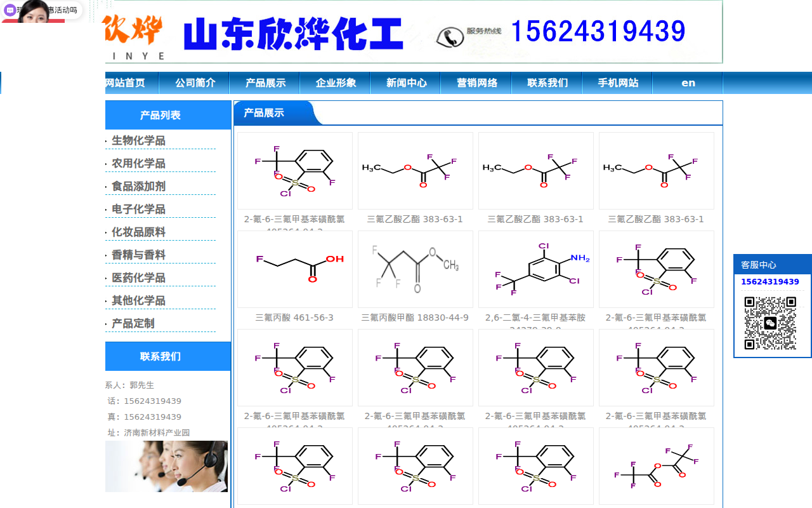Click the telephone hotline icon in the header
The width and height of the screenshot is (812, 508).
(x=450, y=37)
